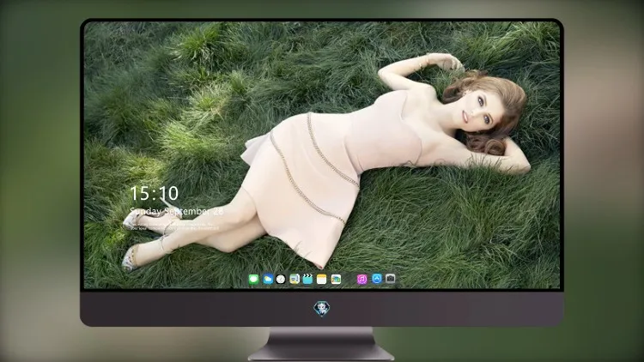Click the 15:10 clock widget
Image resolution: width=644 pixels, height=362 pixels.
(x=154, y=193)
